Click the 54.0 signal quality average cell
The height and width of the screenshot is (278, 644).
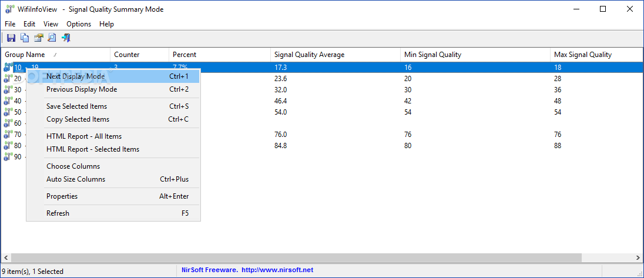coord(280,112)
